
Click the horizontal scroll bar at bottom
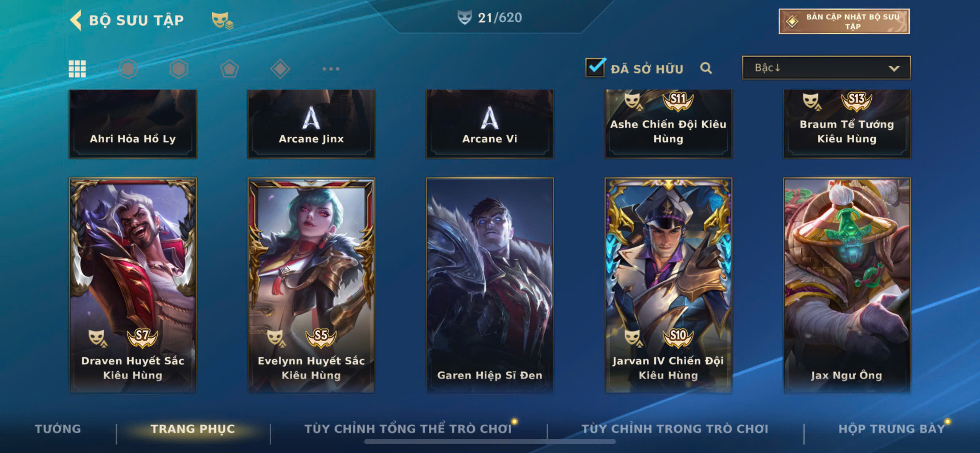pyautogui.click(x=490, y=442)
